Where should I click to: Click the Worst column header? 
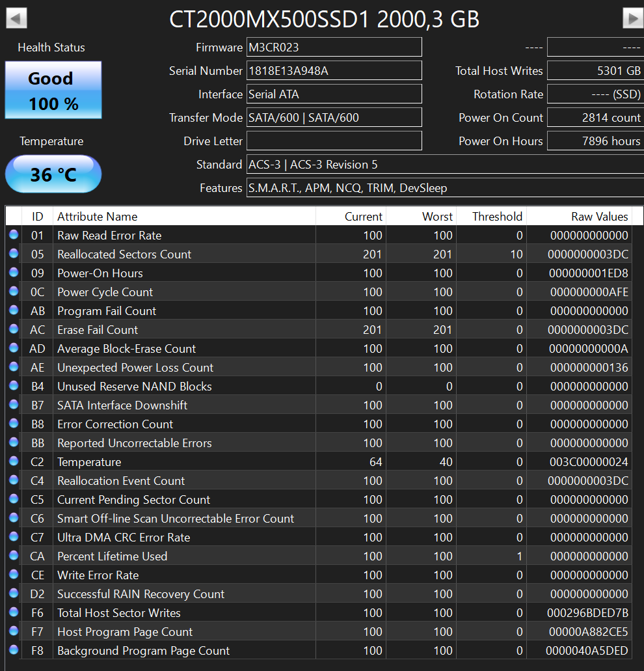(421, 217)
